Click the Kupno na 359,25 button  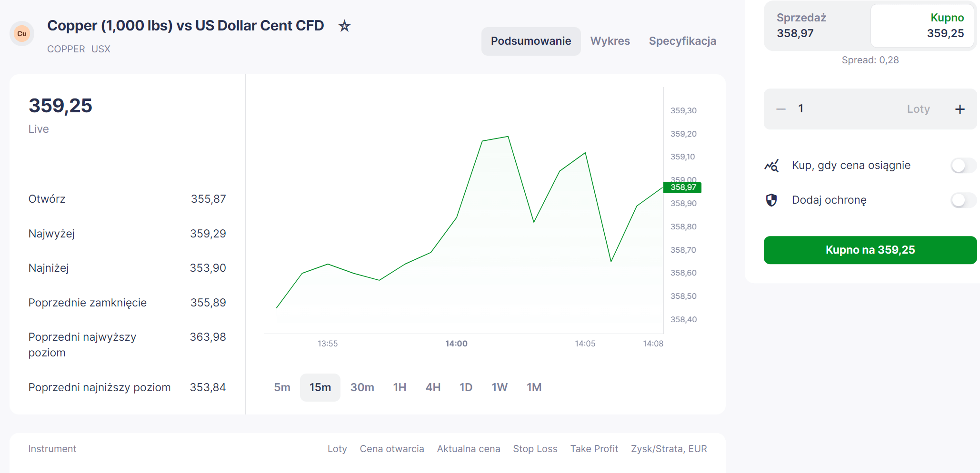870,250
